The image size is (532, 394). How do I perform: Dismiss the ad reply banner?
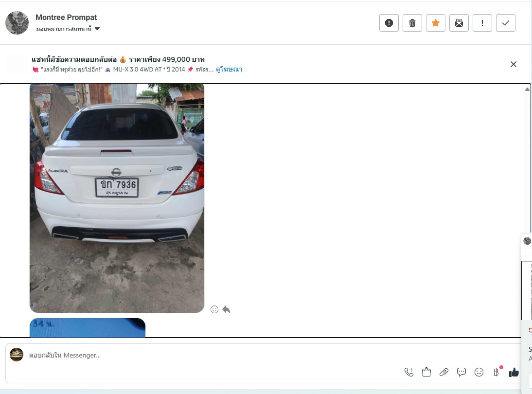[513, 64]
